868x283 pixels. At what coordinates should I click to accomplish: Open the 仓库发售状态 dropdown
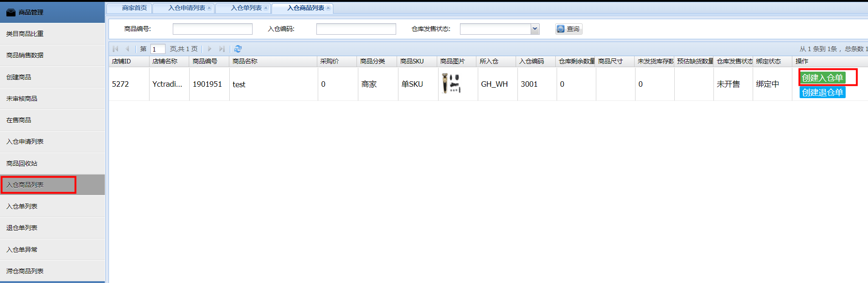pos(535,29)
